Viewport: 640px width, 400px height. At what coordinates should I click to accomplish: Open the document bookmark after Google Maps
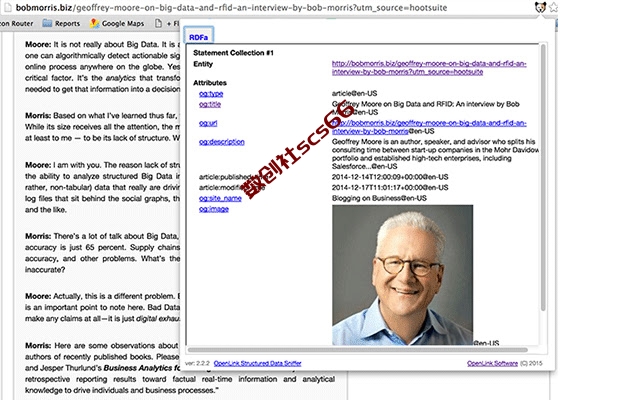coord(167,23)
